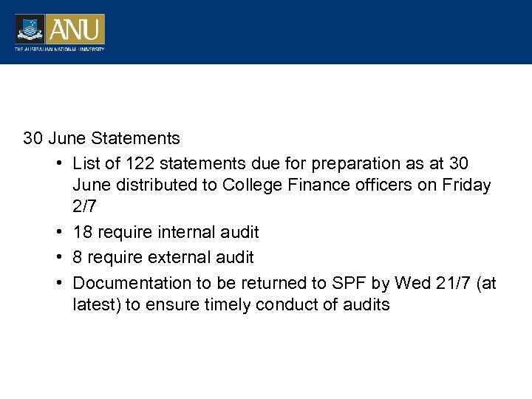
Task: Click the empty dark blue header banner
Action: (x=318, y=32)
